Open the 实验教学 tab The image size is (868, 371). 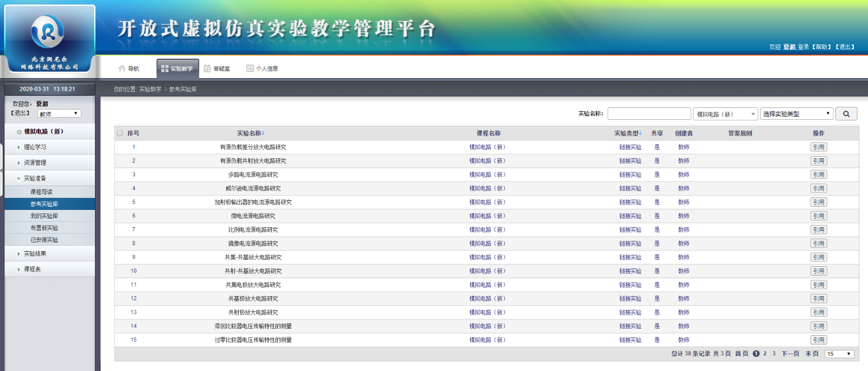point(177,69)
